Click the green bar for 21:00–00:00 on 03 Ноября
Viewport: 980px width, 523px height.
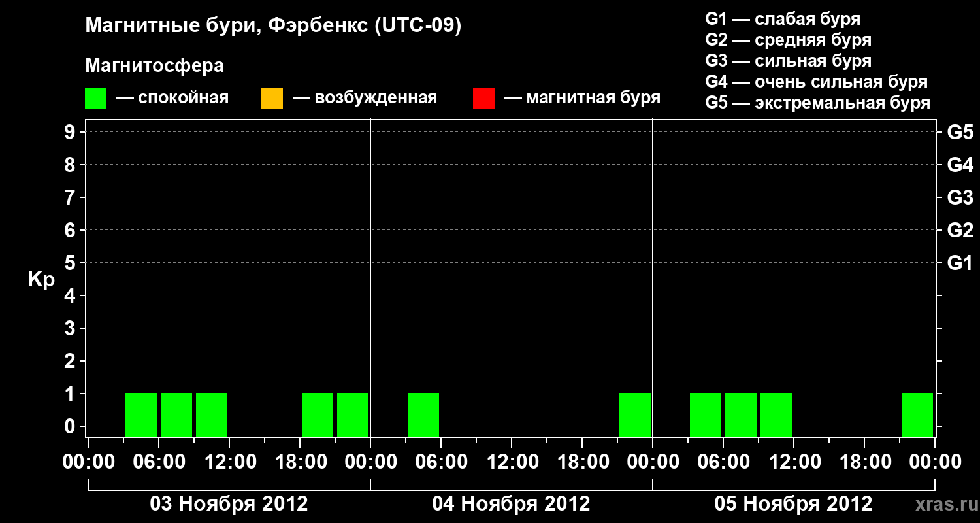pyautogui.click(x=353, y=414)
